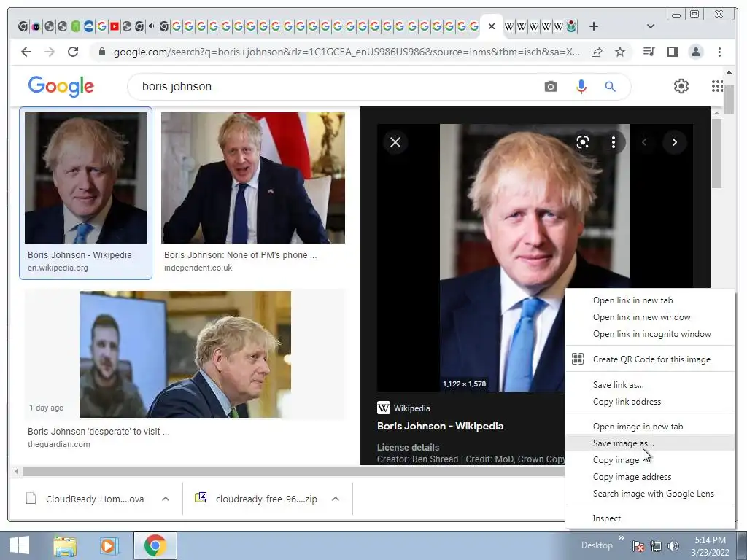Close the active browser tab
Image resolution: width=747 pixels, height=560 pixels.
click(x=492, y=27)
